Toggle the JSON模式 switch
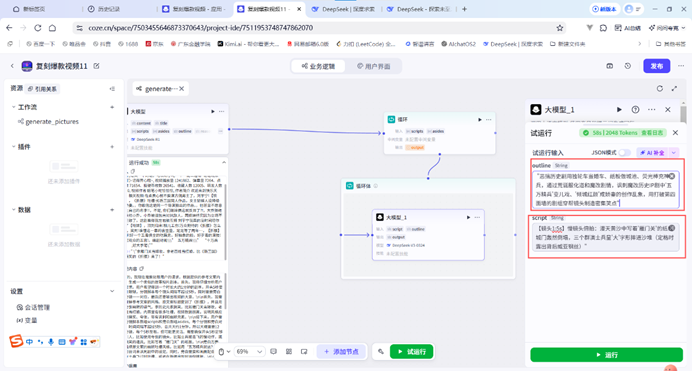The height and width of the screenshot is (371, 692). [624, 153]
